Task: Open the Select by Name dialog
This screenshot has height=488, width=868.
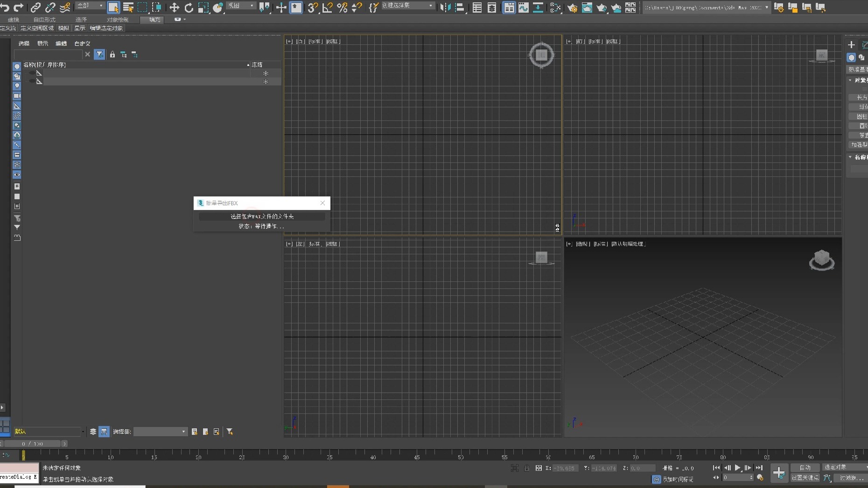Action: [129, 7]
